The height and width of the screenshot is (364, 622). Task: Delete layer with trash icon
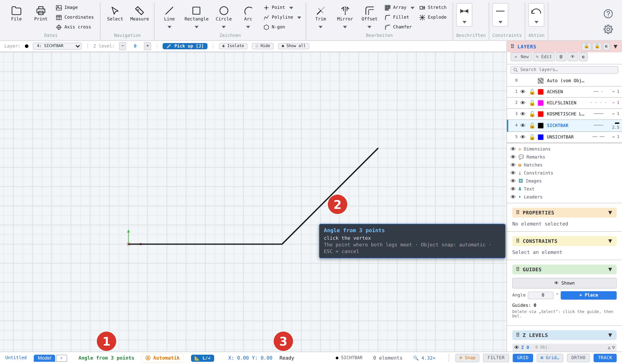click(561, 57)
